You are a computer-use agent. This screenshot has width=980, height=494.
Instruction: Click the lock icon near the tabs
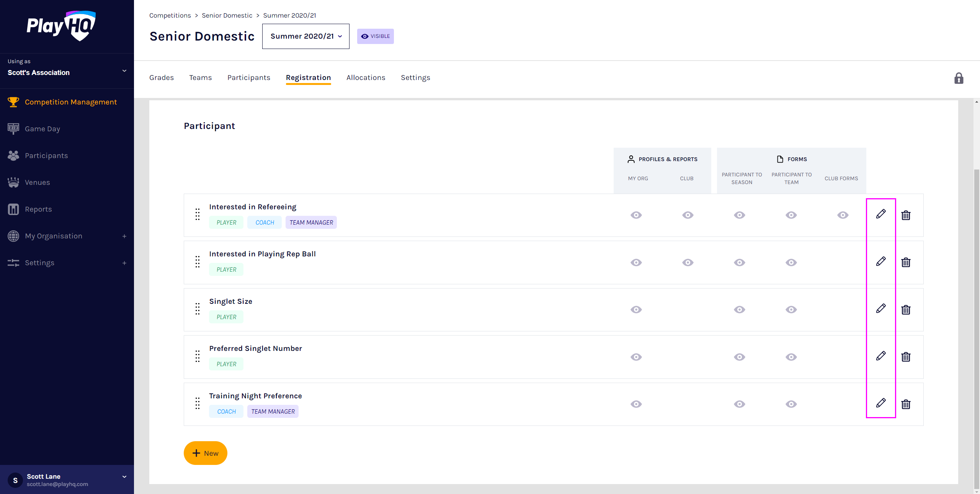(x=959, y=78)
